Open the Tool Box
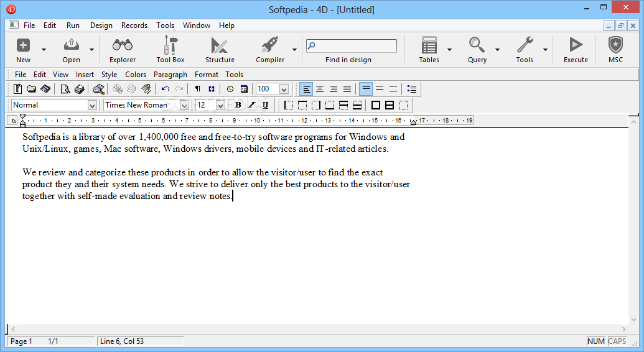Image resolution: width=644 pixels, height=352 pixels. 170,50
